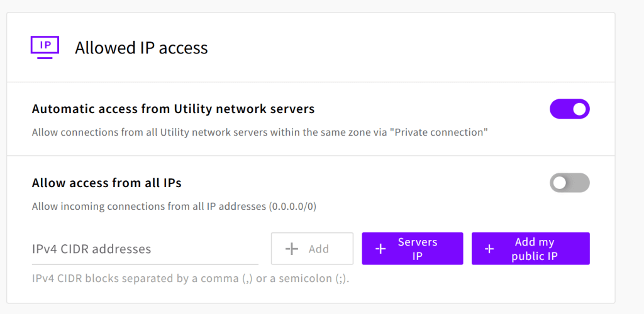644x314 pixels.
Task: Click the underline beneath IPv4 CIDR addresses
Action: (x=145, y=264)
